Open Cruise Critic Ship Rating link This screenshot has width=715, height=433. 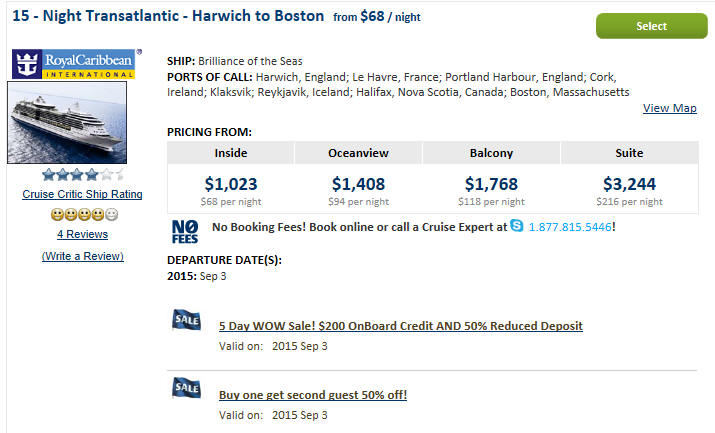pyautogui.click(x=82, y=194)
